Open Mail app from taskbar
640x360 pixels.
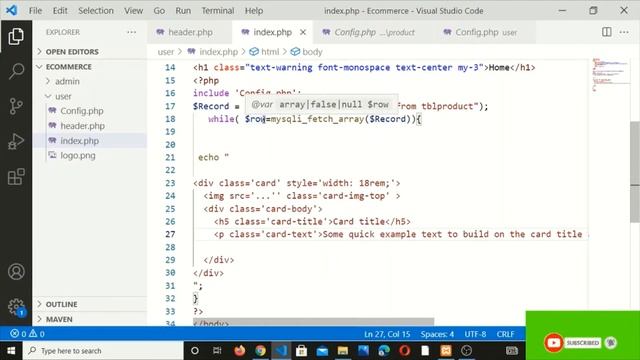322,351
